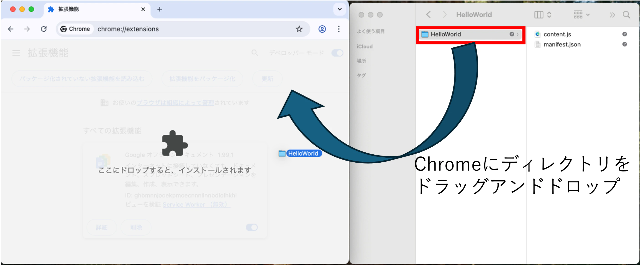Screen dimensions: 644x266
Task: Reload the extensions page
Action: coord(44,29)
